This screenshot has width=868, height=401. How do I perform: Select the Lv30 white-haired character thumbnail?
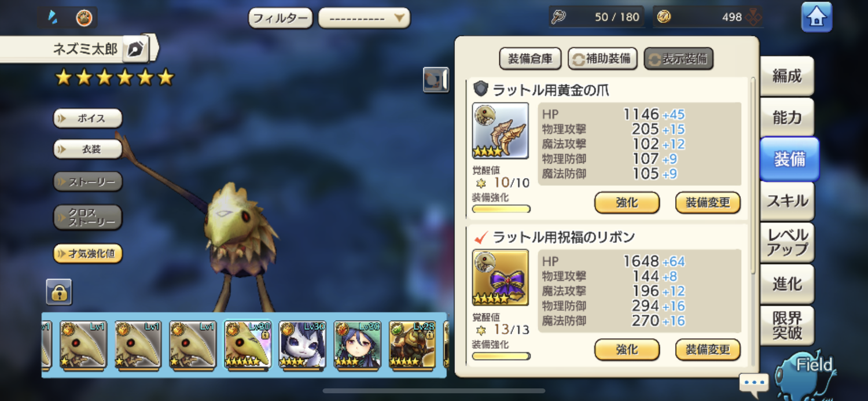pos(303,345)
